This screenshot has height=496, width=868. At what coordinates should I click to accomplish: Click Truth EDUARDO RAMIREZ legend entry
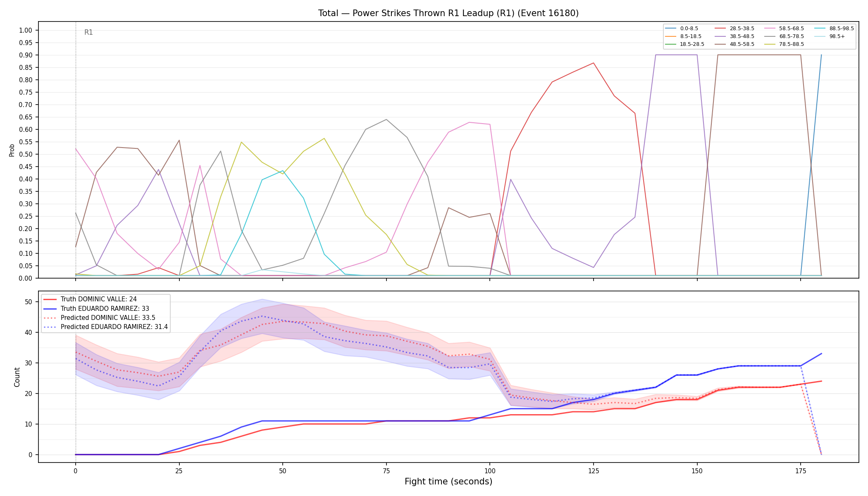[x=96, y=308]
